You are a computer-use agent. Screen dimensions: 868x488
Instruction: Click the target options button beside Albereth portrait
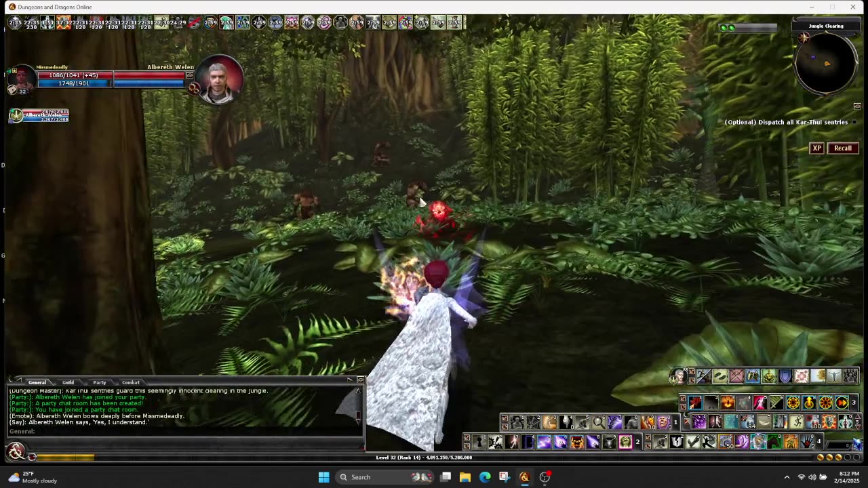point(194,88)
